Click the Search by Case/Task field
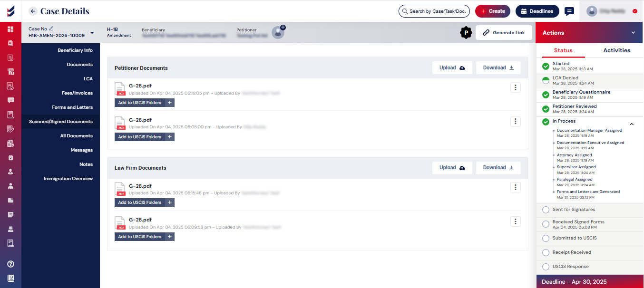Image resolution: width=644 pixels, height=288 pixels. click(434, 11)
